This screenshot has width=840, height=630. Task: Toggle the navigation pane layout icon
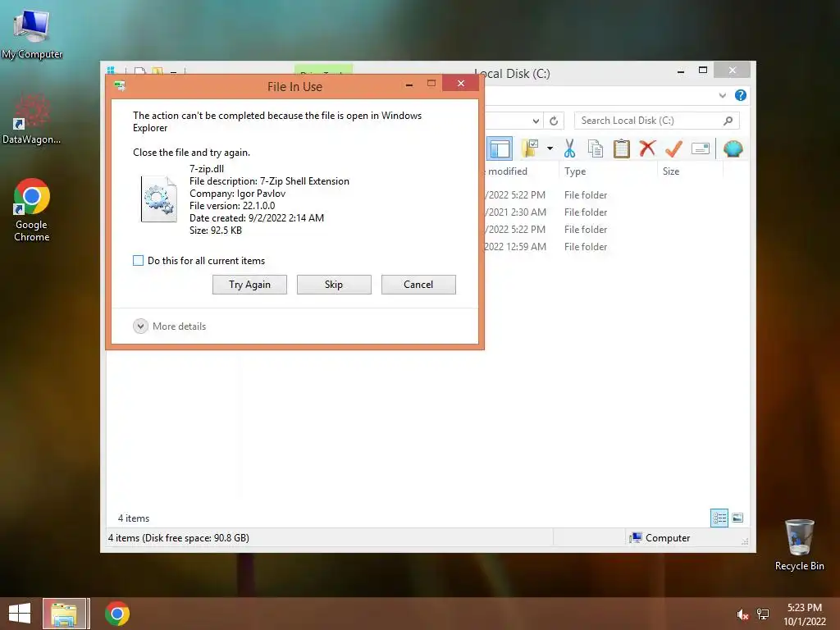(x=500, y=149)
